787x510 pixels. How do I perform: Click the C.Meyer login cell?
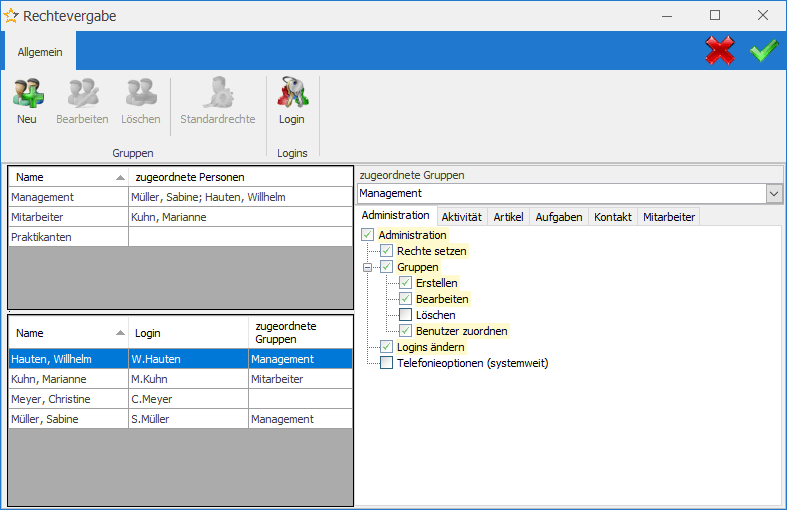click(x=188, y=399)
